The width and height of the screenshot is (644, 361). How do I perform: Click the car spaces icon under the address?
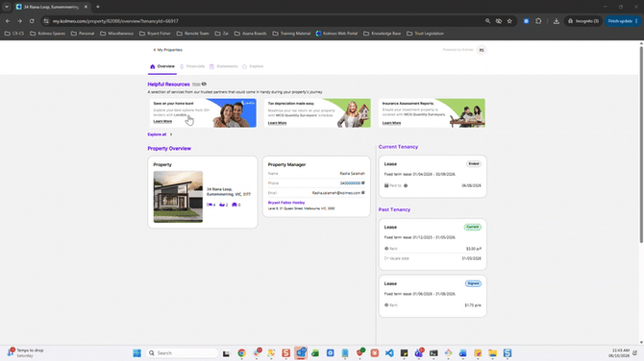pyautogui.click(x=235, y=205)
